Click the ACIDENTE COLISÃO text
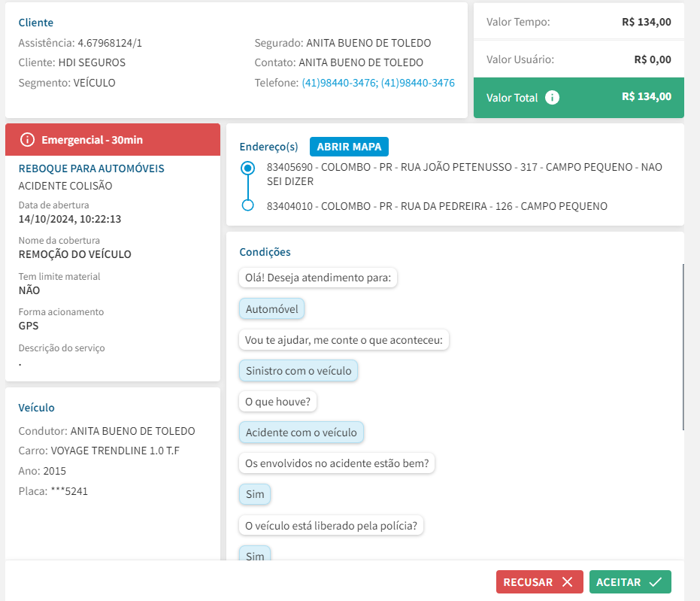700x601 pixels. coord(65,186)
